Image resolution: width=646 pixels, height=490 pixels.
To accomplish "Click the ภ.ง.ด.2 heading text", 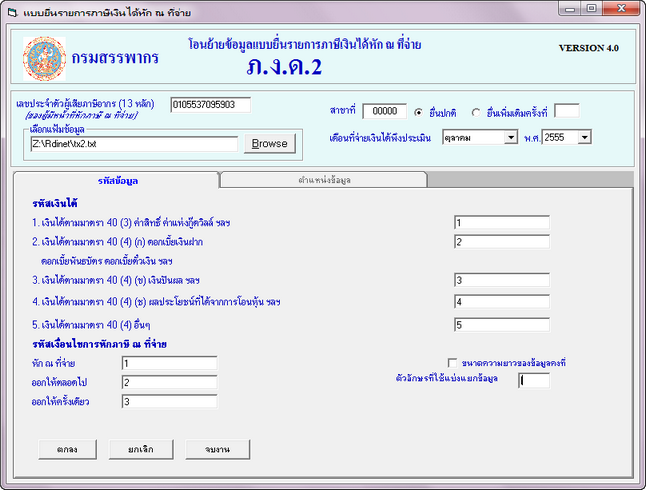I will [284, 66].
